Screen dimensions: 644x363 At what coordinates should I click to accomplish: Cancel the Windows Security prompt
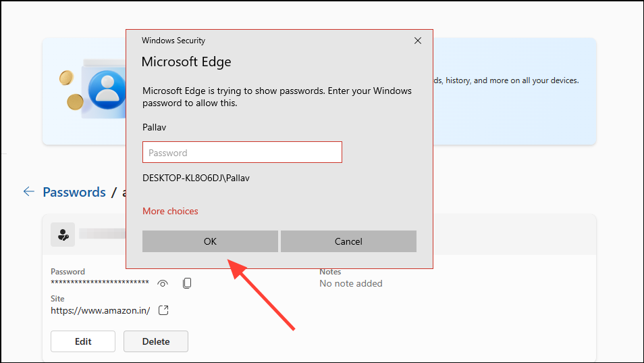[x=348, y=241]
